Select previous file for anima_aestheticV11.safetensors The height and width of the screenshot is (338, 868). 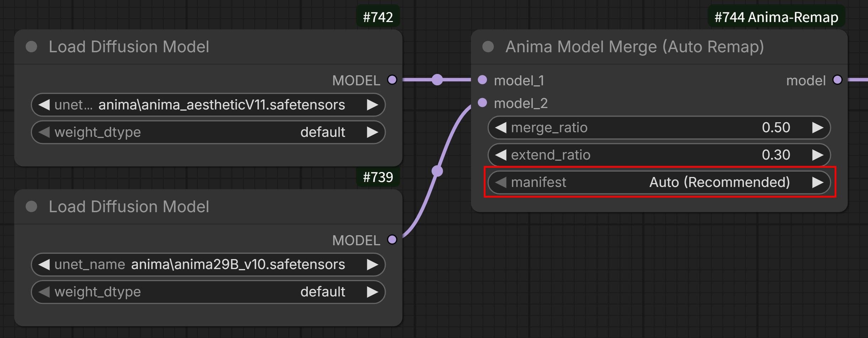44,105
